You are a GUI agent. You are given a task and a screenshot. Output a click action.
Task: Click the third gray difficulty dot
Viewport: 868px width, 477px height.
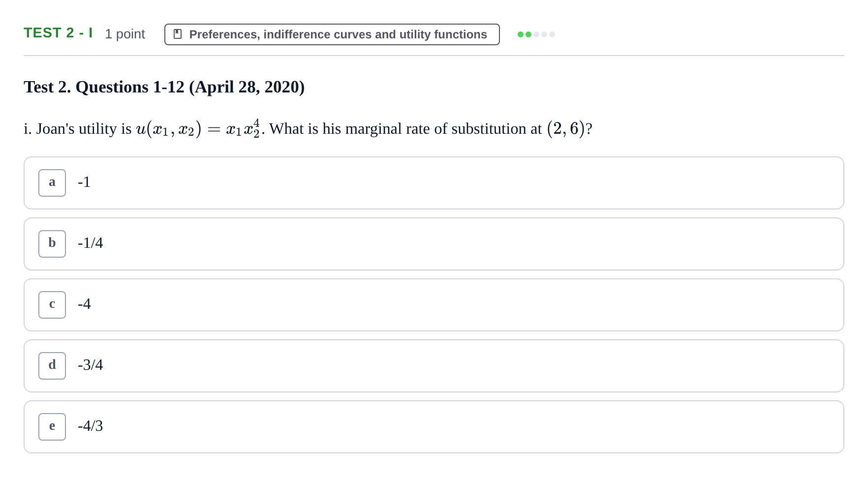coord(536,34)
